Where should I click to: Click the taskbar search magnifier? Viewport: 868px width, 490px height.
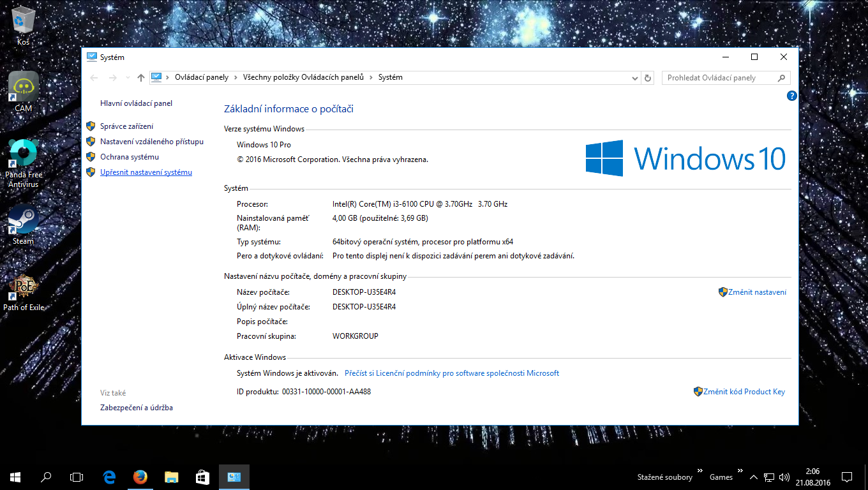coord(46,477)
